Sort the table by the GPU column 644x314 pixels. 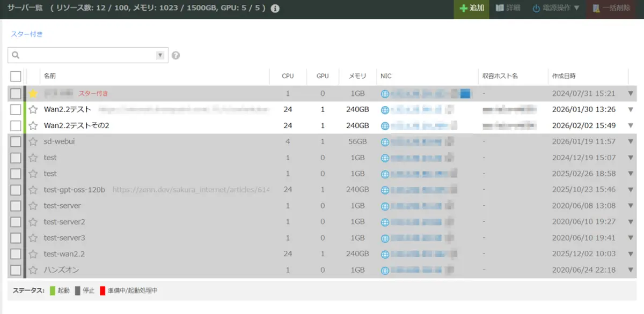pos(323,76)
